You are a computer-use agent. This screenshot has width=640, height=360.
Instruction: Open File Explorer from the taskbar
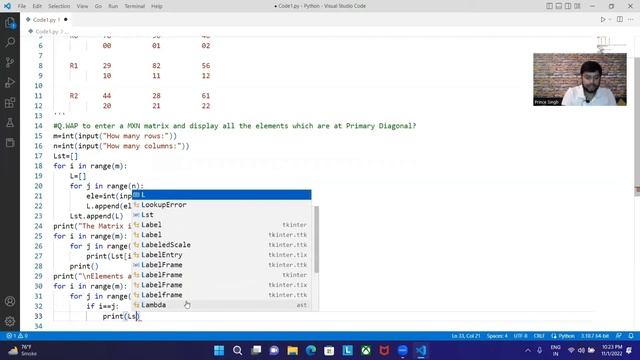pyautogui.click(x=293, y=351)
